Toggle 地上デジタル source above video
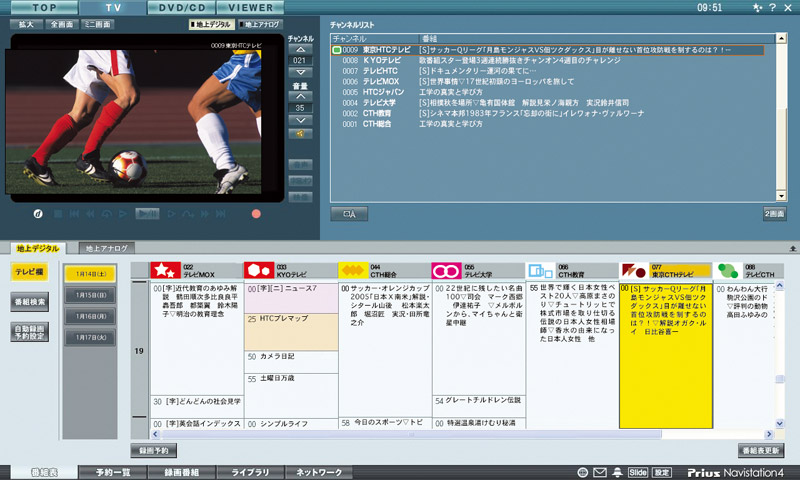Screen dimensions: 800x480 tap(212, 24)
